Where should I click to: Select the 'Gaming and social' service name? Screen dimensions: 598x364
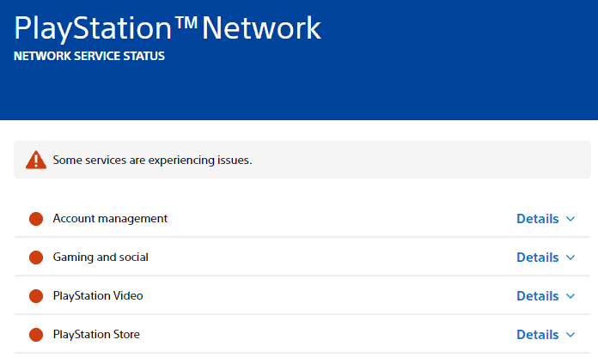click(x=101, y=258)
